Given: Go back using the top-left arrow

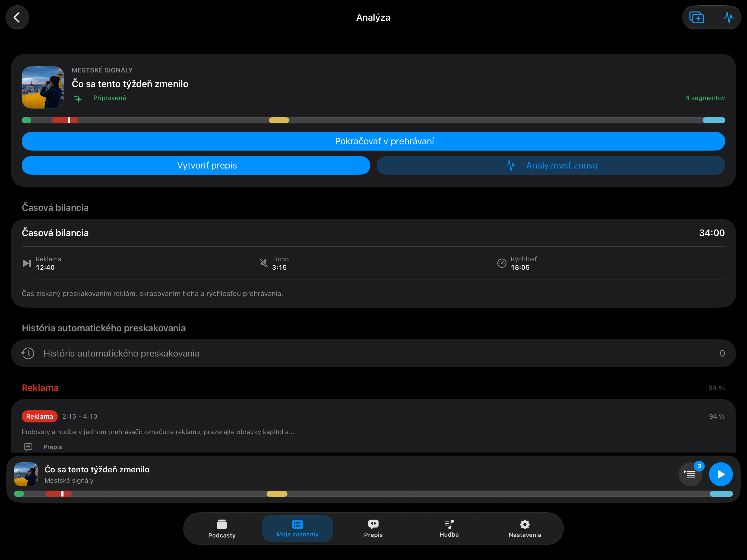Looking at the screenshot, I should [x=17, y=18].
